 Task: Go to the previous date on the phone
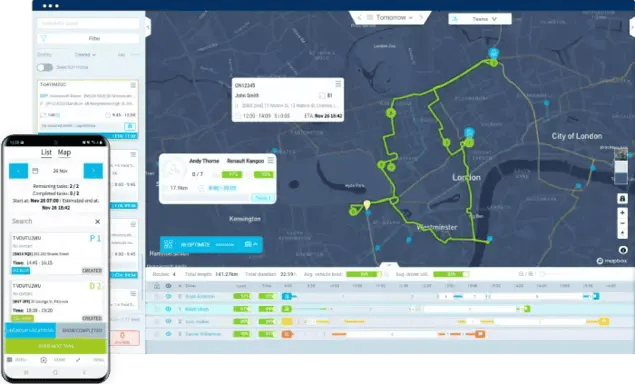[x=19, y=171]
